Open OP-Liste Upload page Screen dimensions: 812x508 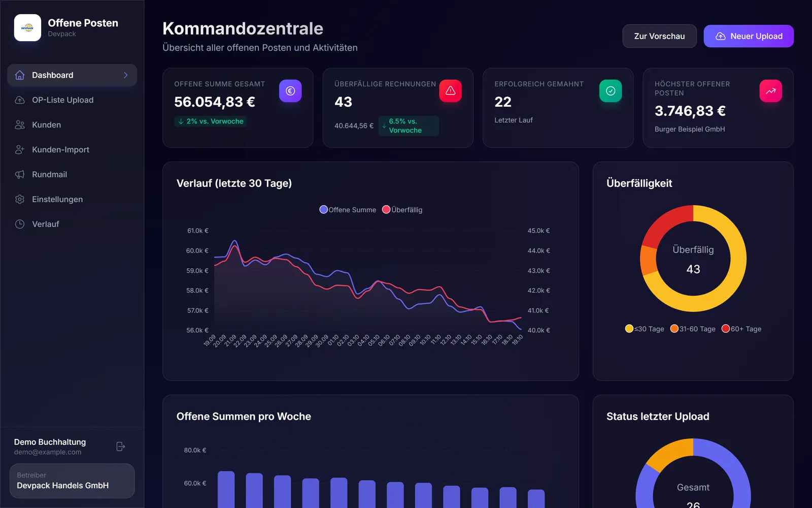tap(72, 100)
